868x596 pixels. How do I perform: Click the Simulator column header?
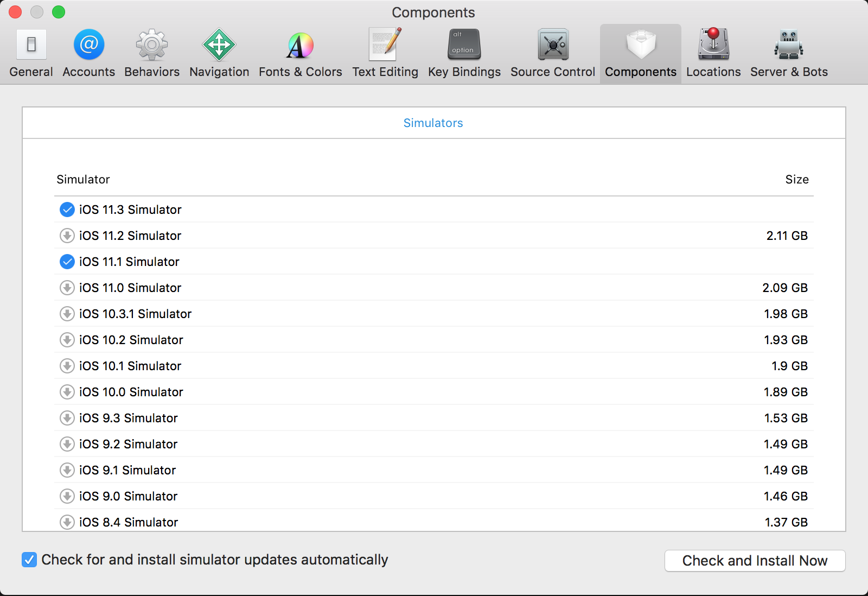(83, 180)
